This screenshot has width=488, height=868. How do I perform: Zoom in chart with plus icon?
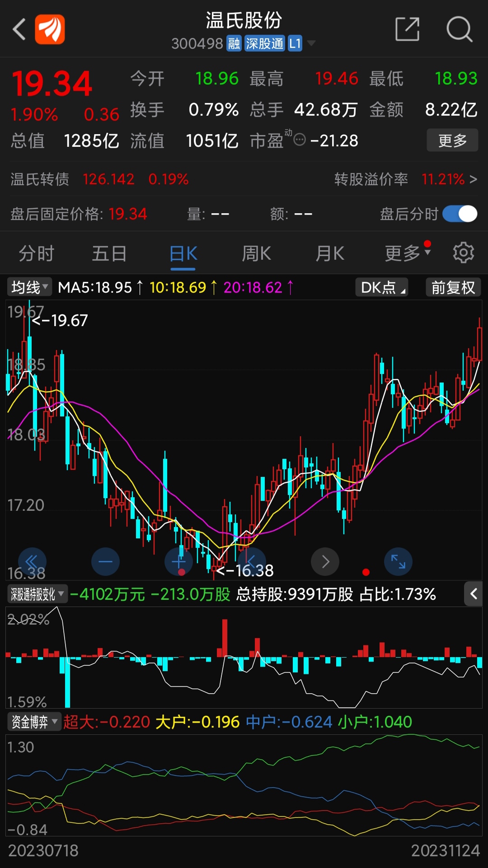click(178, 562)
